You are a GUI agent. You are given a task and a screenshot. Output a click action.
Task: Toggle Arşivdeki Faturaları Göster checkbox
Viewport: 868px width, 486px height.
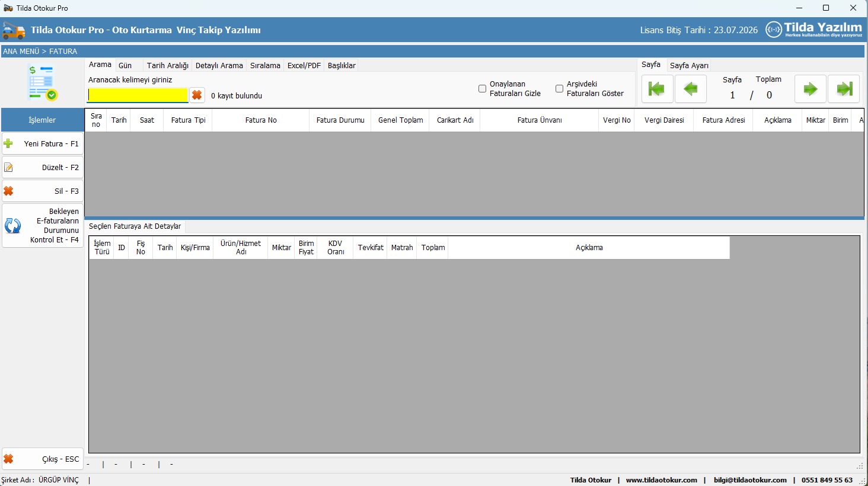click(x=559, y=89)
